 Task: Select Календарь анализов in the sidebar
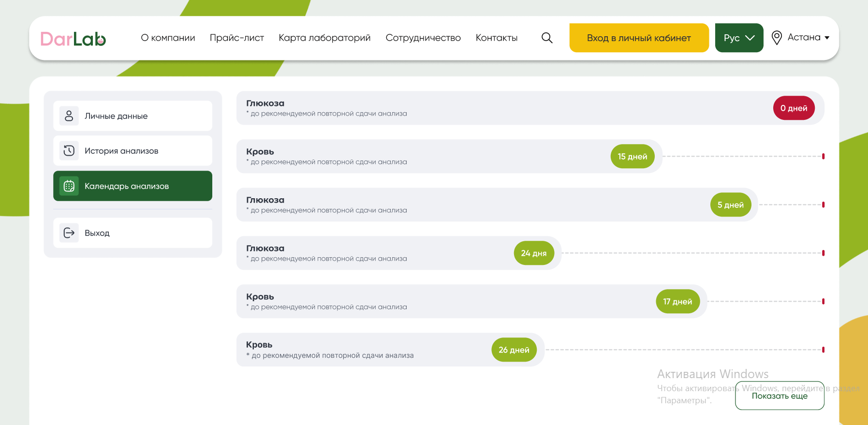click(x=132, y=186)
